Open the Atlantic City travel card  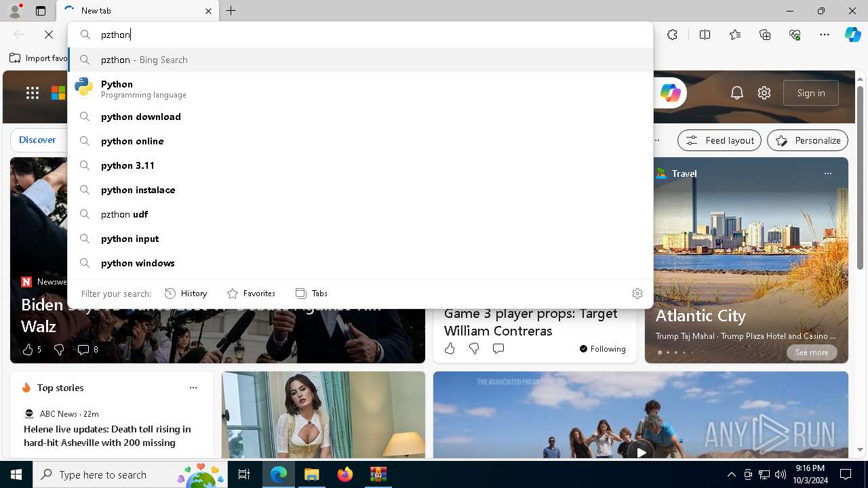[x=746, y=260]
